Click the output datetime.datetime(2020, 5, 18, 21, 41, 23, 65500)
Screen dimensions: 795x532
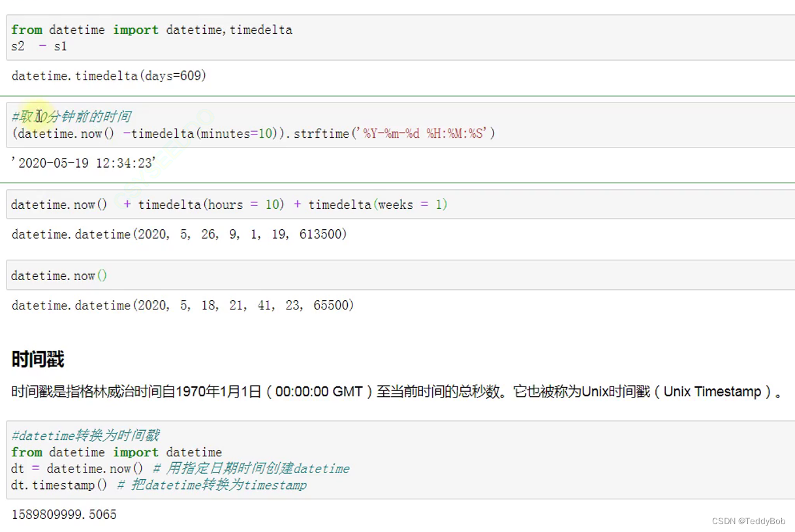pyautogui.click(x=183, y=305)
